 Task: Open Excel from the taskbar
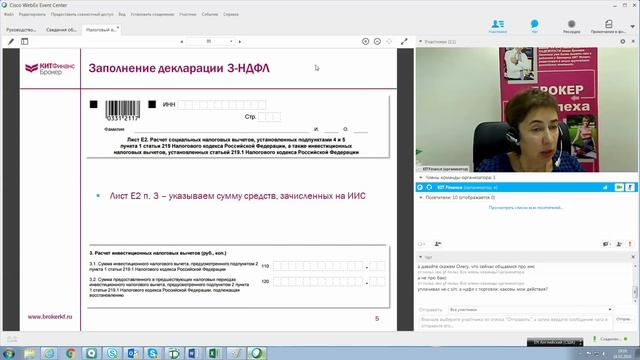213,353
